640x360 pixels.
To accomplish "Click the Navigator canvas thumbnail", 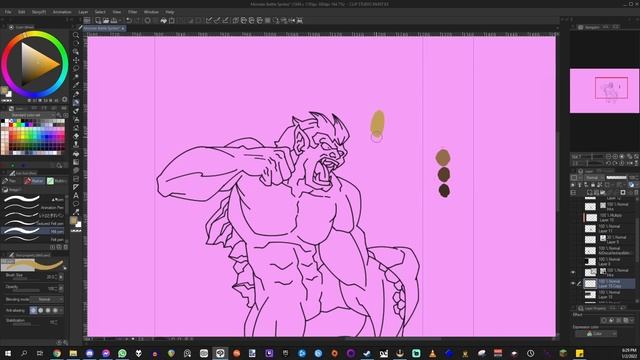I will click(604, 91).
